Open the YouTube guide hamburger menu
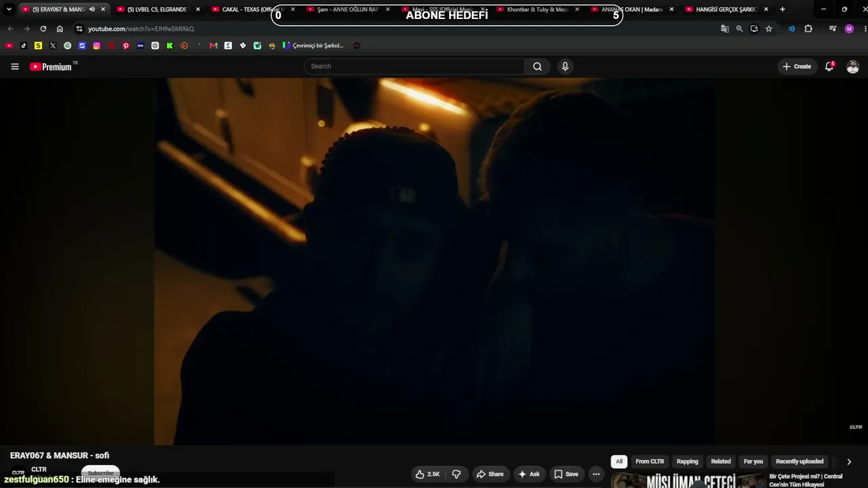The image size is (868, 488). 15,66
